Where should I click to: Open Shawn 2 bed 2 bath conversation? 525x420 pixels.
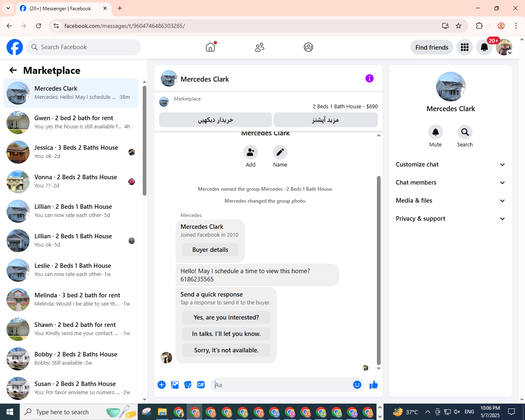tap(71, 329)
